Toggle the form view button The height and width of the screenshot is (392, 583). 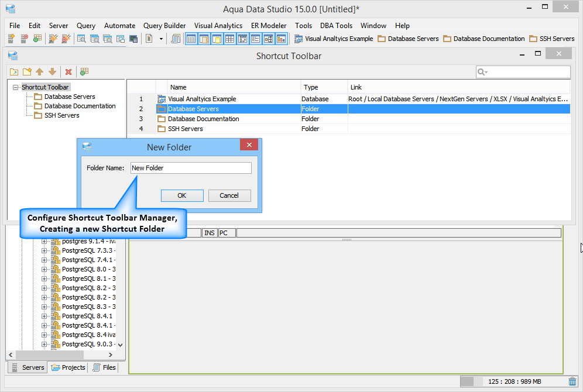point(255,38)
